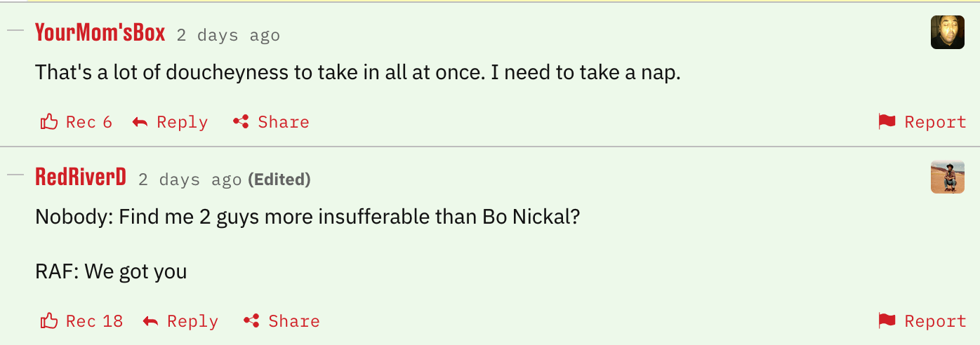This screenshot has height=345, width=980.
Task: Click the share icon under RedRiverD's comment
Action: 252,321
